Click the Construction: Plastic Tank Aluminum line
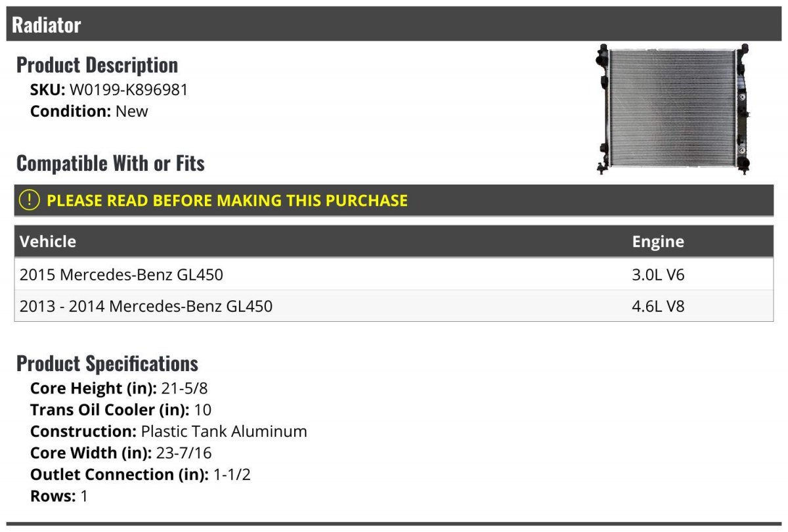This screenshot has height=532, width=788. click(169, 432)
